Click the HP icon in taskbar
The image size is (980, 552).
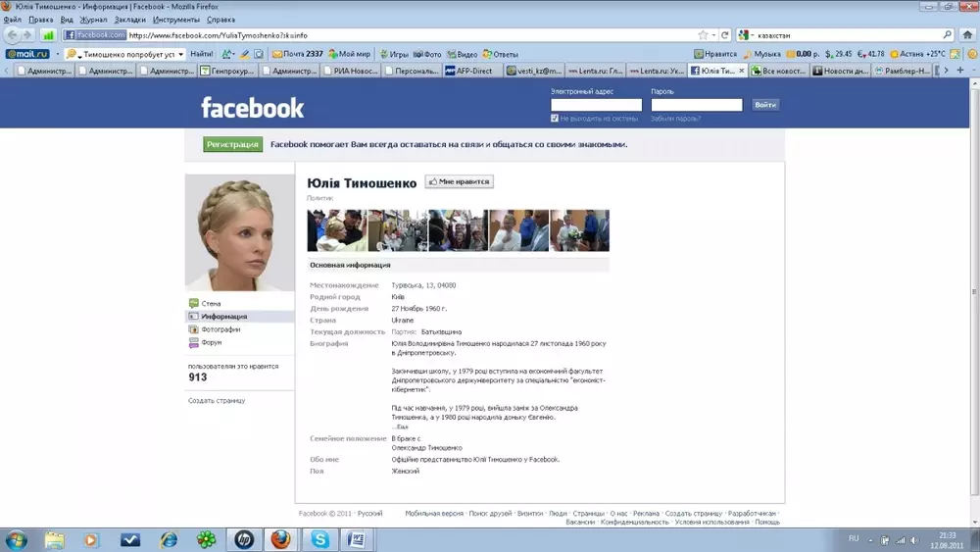(243, 539)
